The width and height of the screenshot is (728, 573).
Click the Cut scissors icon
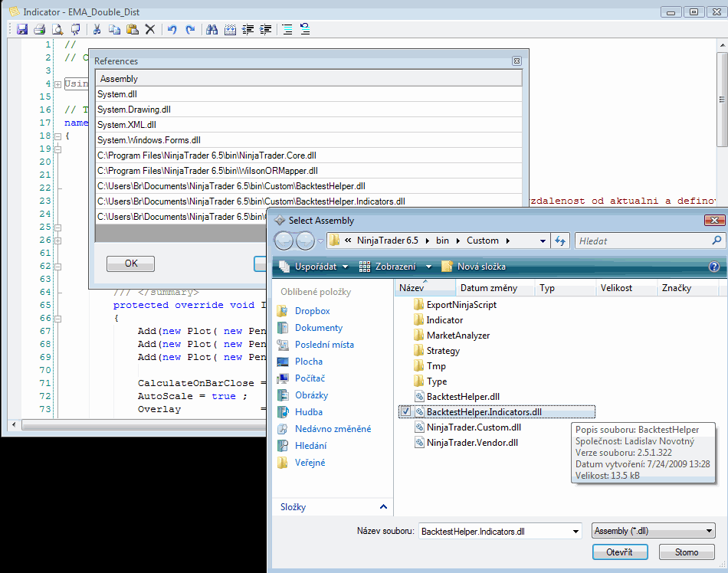(x=97, y=29)
